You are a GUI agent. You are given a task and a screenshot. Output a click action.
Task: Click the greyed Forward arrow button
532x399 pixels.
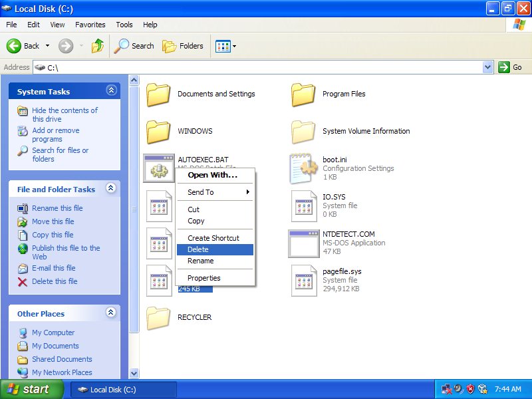click(66, 46)
